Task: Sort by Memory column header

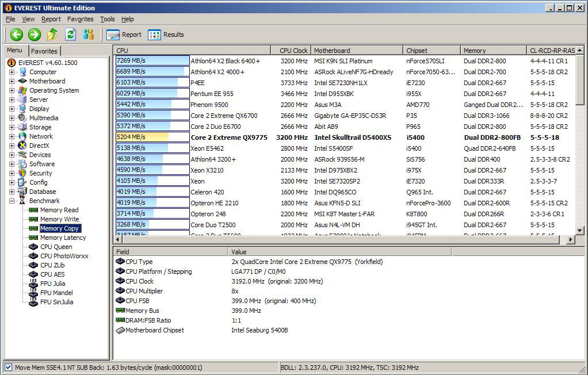Action: coord(494,50)
